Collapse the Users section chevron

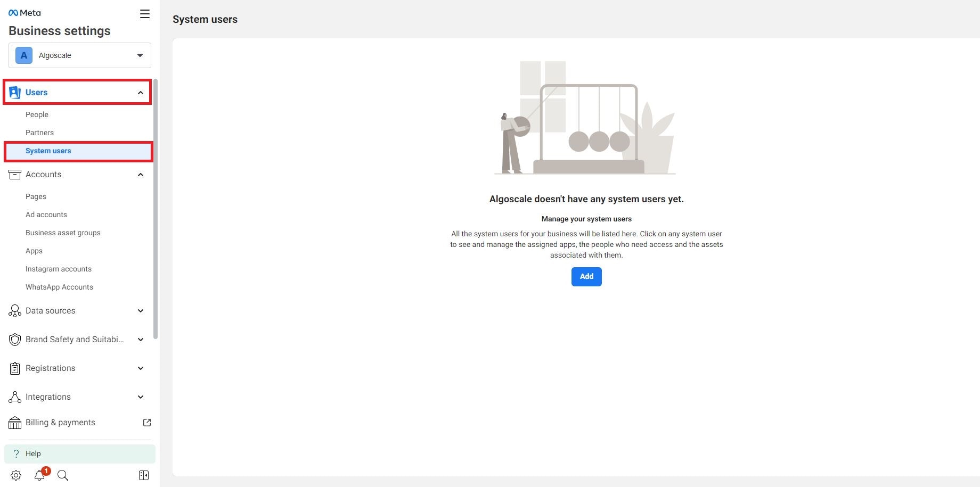pos(141,93)
